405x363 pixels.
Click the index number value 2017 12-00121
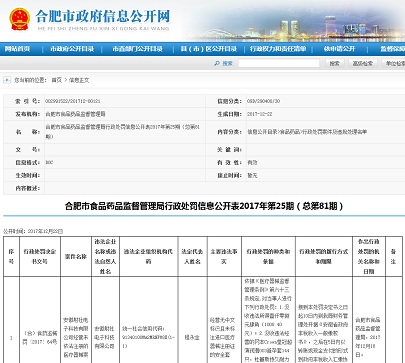coord(72,101)
